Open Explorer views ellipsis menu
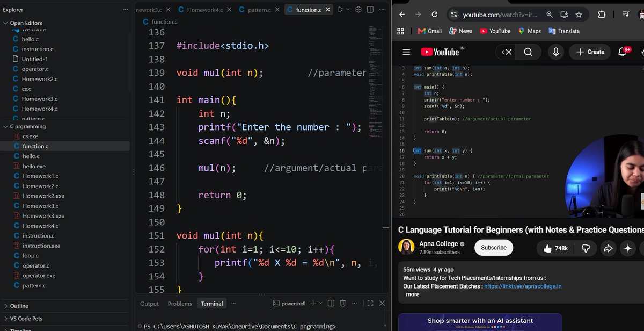The height and width of the screenshot is (331, 644). (x=126, y=10)
